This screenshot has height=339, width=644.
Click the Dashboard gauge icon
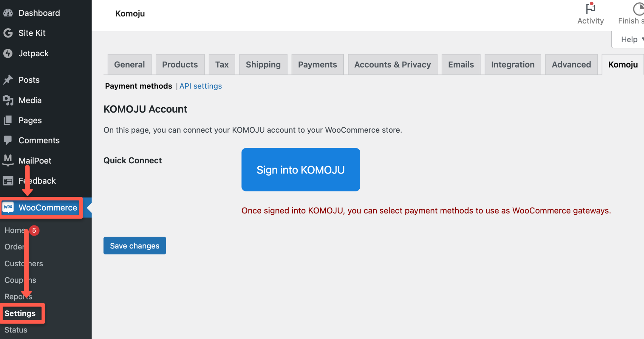click(8, 13)
